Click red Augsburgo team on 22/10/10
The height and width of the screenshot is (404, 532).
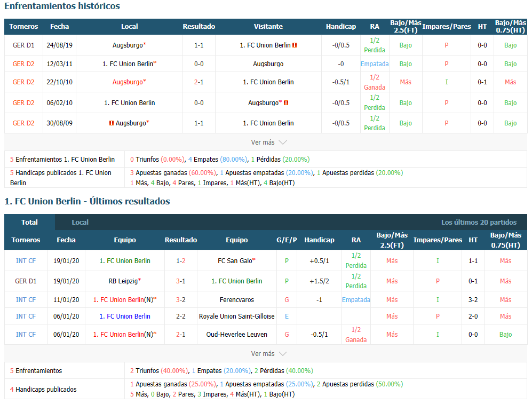click(128, 82)
